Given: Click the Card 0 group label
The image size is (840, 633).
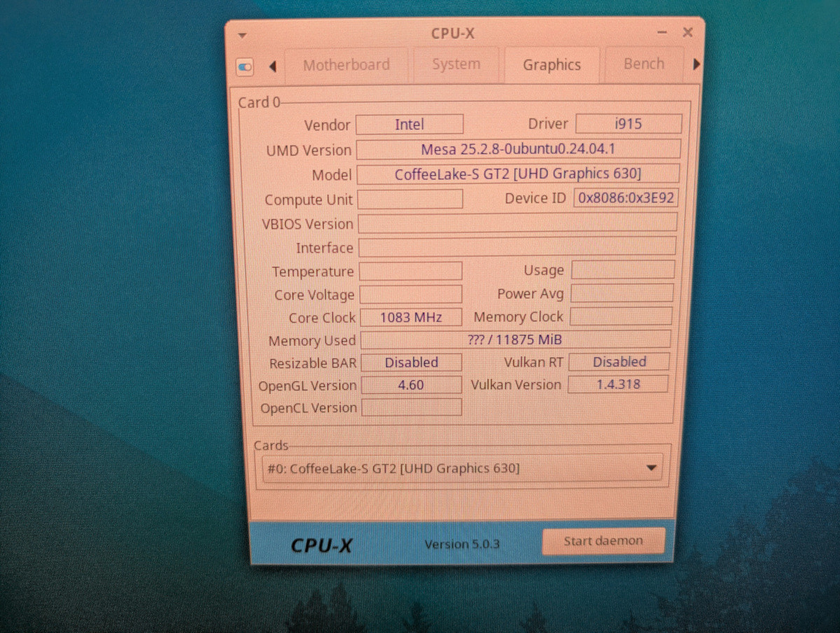Looking at the screenshot, I should [x=259, y=102].
